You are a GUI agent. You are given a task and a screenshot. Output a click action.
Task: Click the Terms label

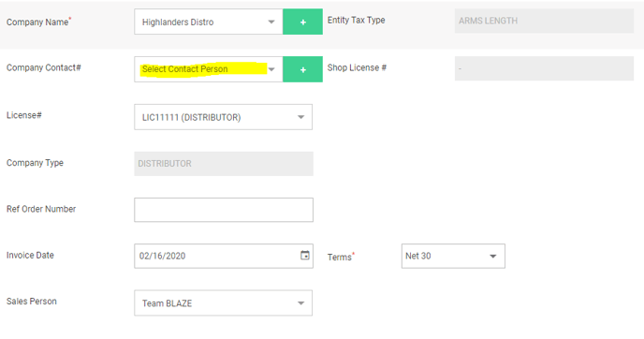coord(341,257)
